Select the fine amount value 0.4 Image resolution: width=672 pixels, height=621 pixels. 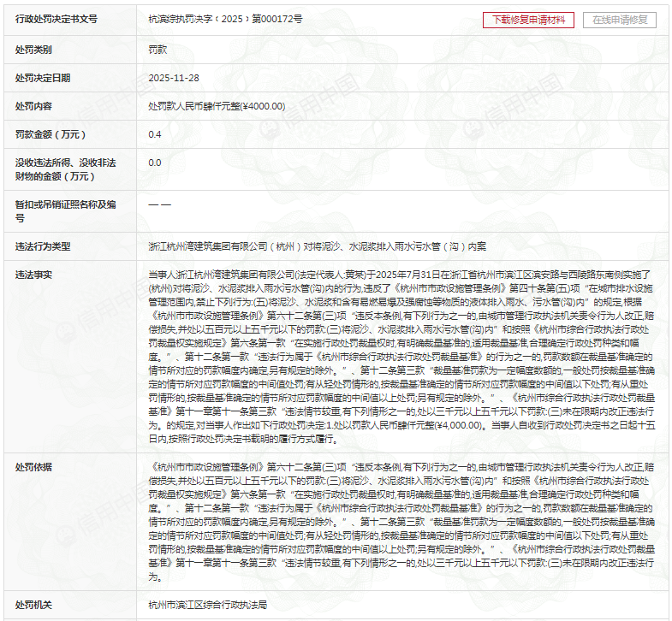tap(155, 134)
